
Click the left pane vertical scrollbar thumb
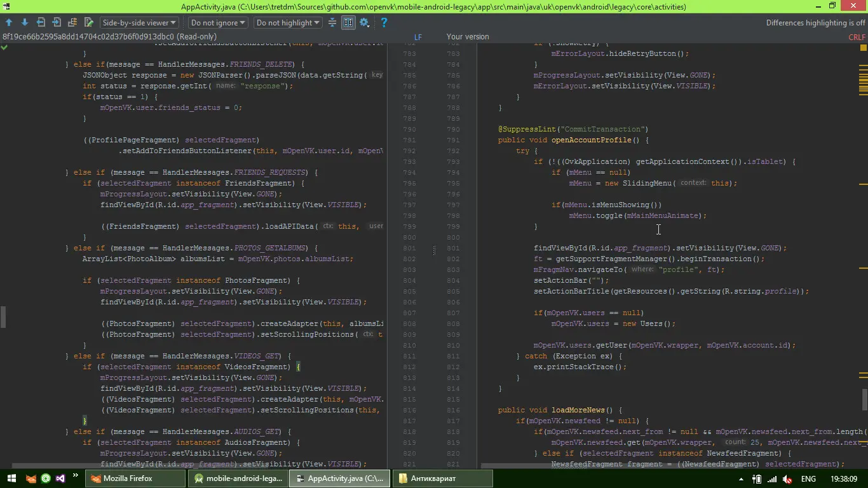[3, 316]
